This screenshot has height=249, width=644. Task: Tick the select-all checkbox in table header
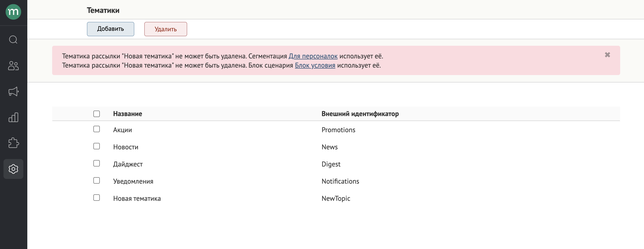coord(97,114)
